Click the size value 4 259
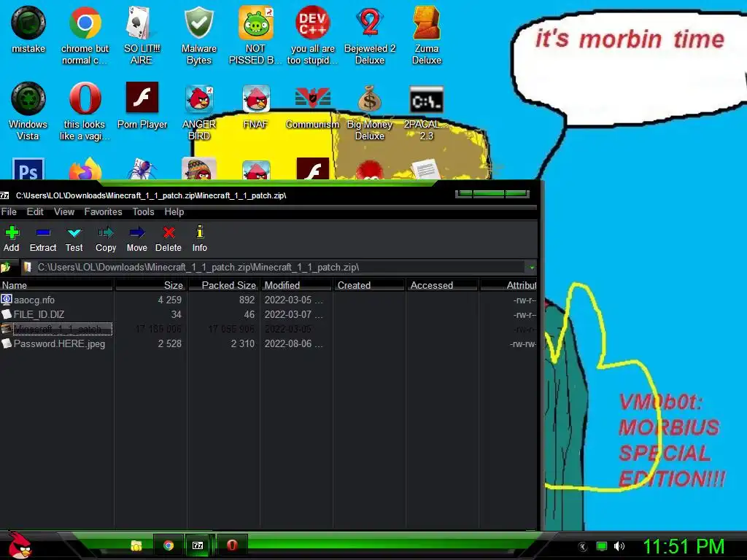 tap(169, 300)
